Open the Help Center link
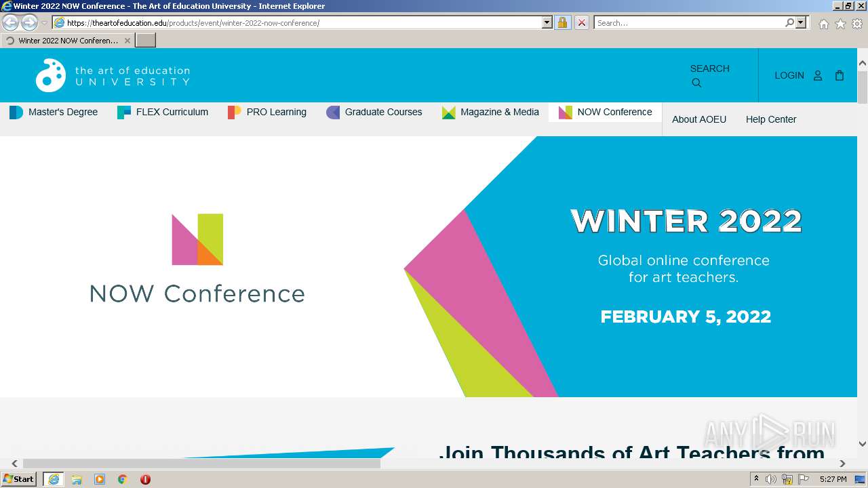The width and height of the screenshot is (868, 488). (771, 119)
